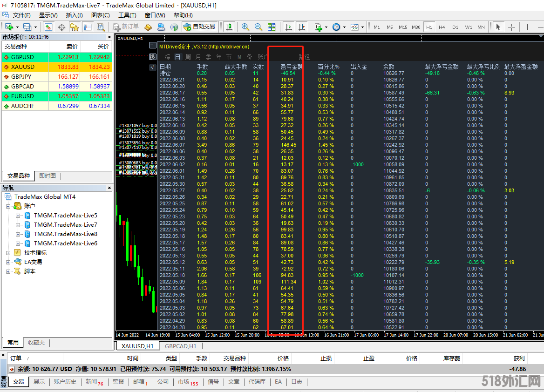
Task: Open the profiles dropdown arrow
Action: click(35, 27)
